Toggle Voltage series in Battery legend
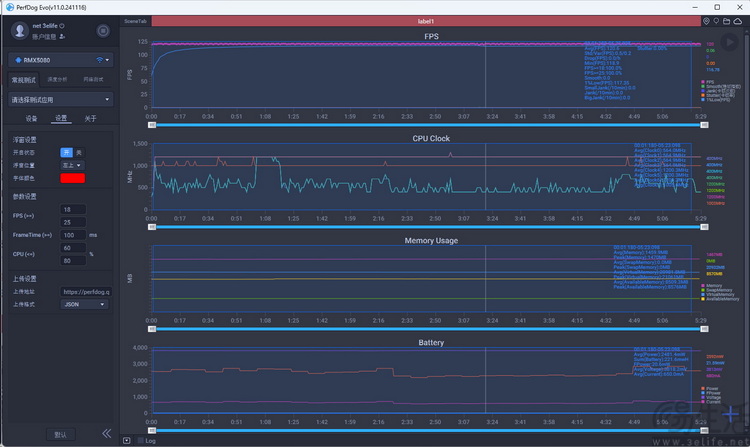The height and width of the screenshot is (447, 750). pos(711,397)
